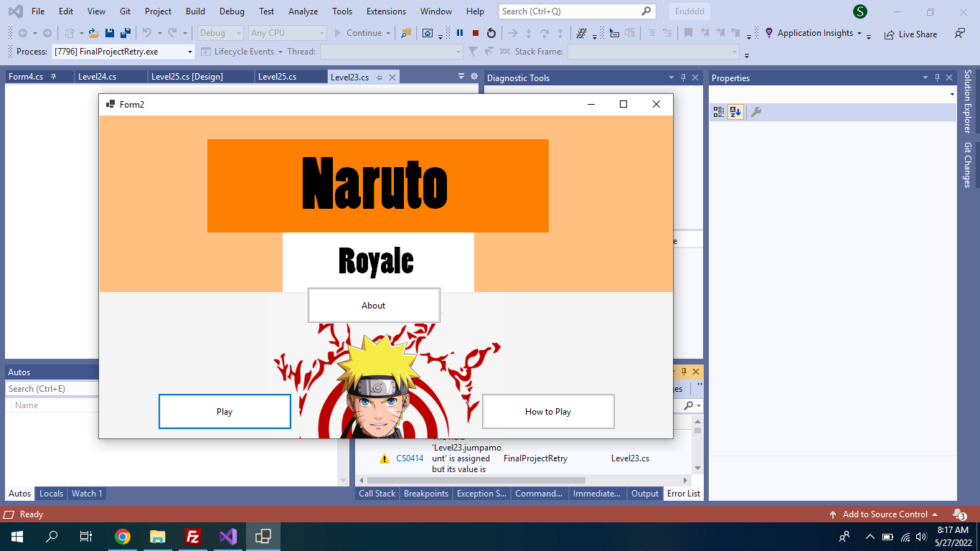Open the Send Feedback icon

(x=959, y=33)
